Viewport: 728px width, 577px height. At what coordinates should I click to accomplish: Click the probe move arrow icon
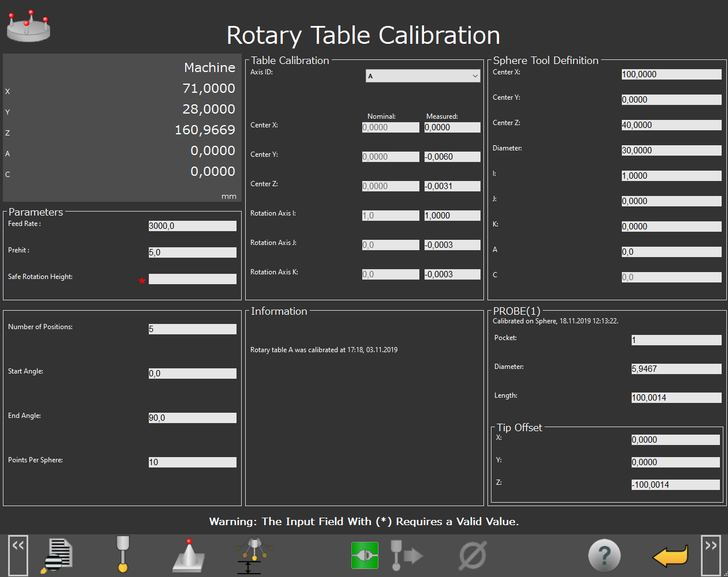(406, 556)
